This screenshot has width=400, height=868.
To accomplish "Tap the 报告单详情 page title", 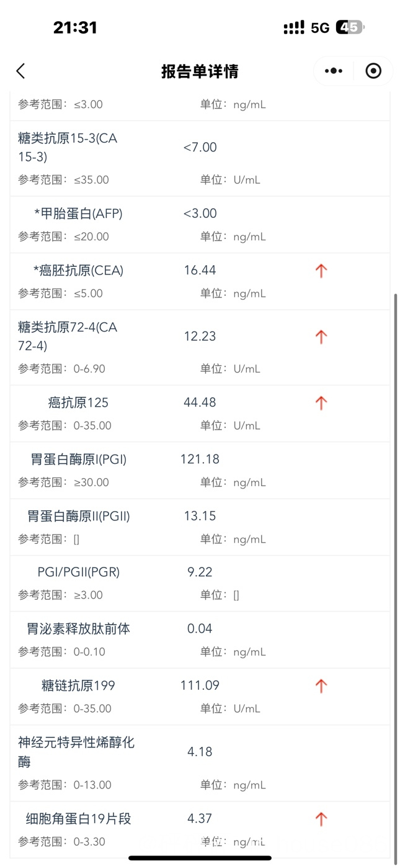I will click(200, 71).
